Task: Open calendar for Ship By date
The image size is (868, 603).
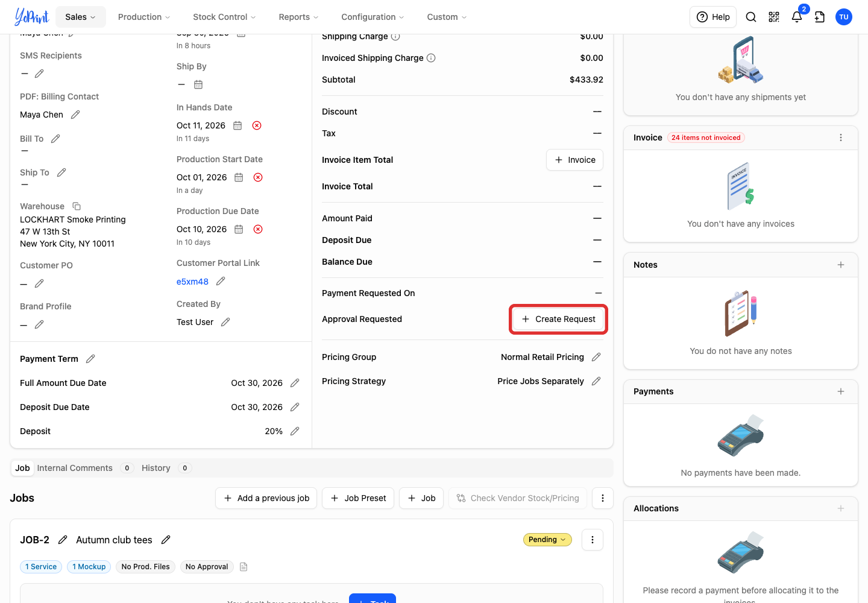Action: coord(198,84)
